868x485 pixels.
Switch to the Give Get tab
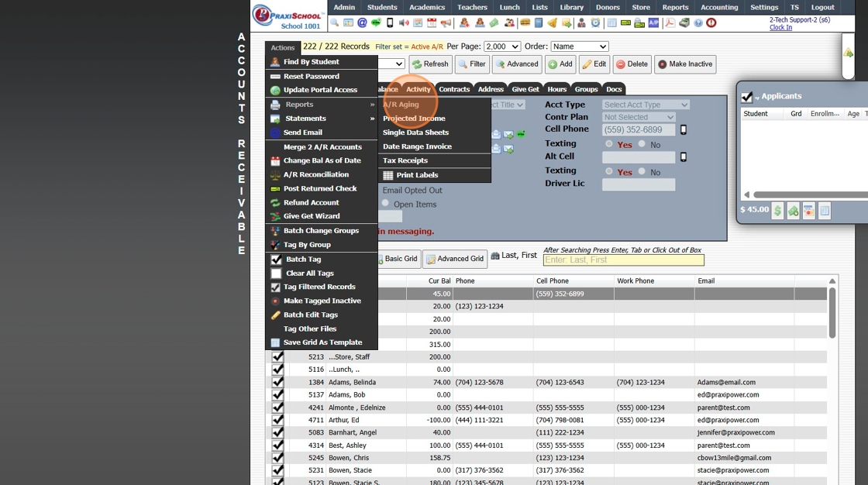coord(525,89)
